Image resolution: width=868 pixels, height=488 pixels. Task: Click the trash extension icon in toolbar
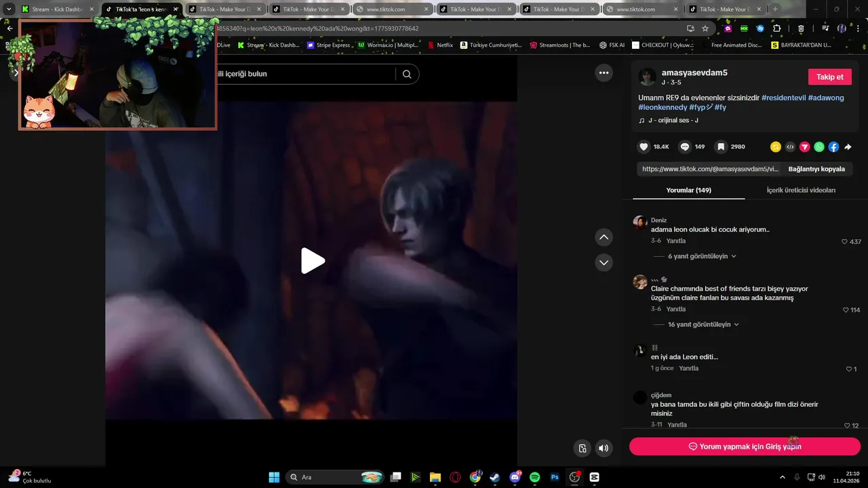(801, 28)
